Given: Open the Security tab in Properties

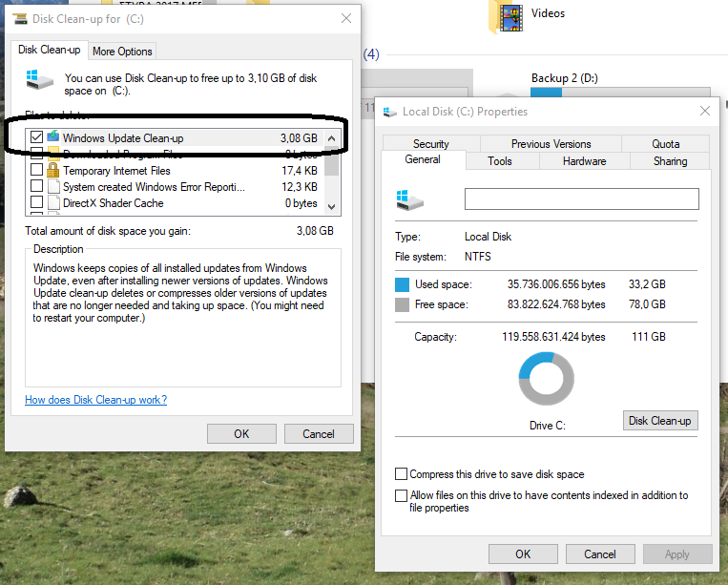Looking at the screenshot, I should [431, 144].
